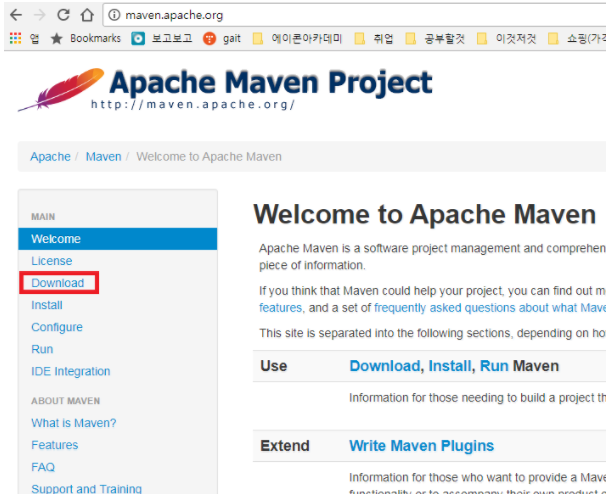Screen dimensions: 612x494
Task: Click the Extend row label
Action: (x=285, y=446)
